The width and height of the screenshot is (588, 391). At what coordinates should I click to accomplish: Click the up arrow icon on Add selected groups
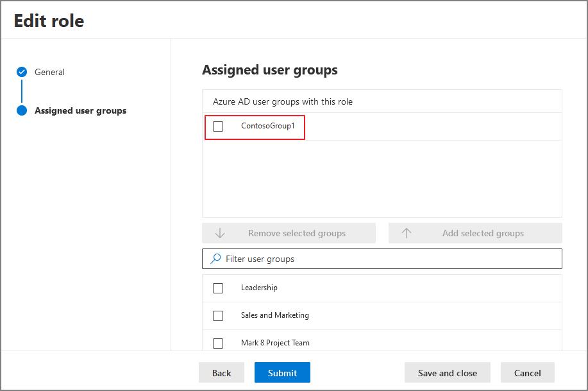coord(407,233)
